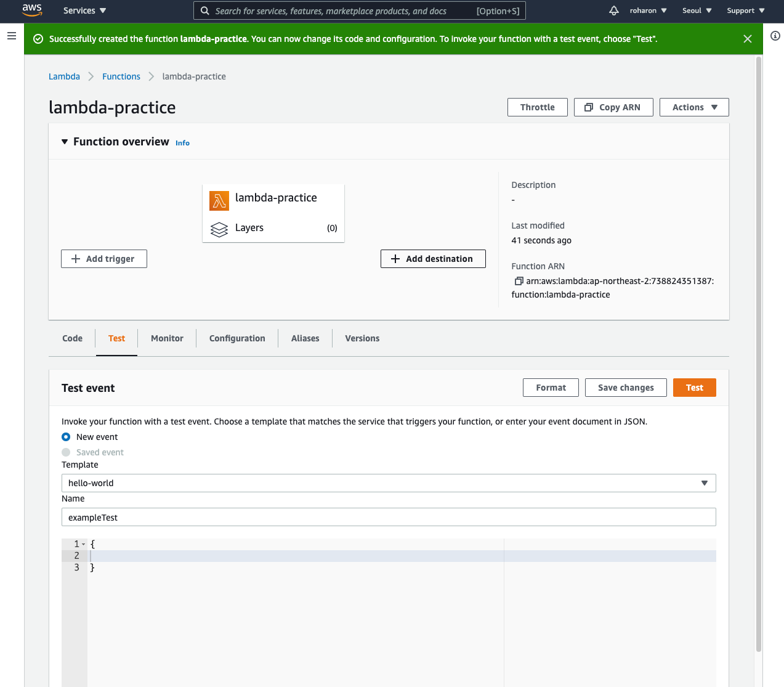Open the hamburger side navigation menu

tap(12, 36)
